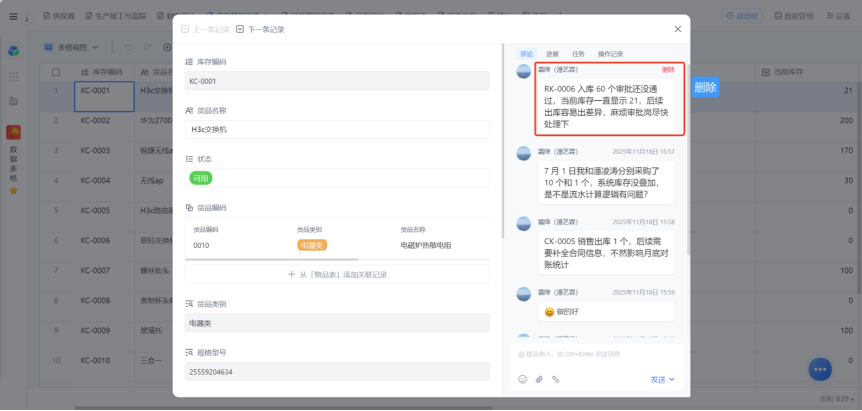862x411 pixels.
Task: Click the 库存编码 column header
Action: click(x=104, y=72)
